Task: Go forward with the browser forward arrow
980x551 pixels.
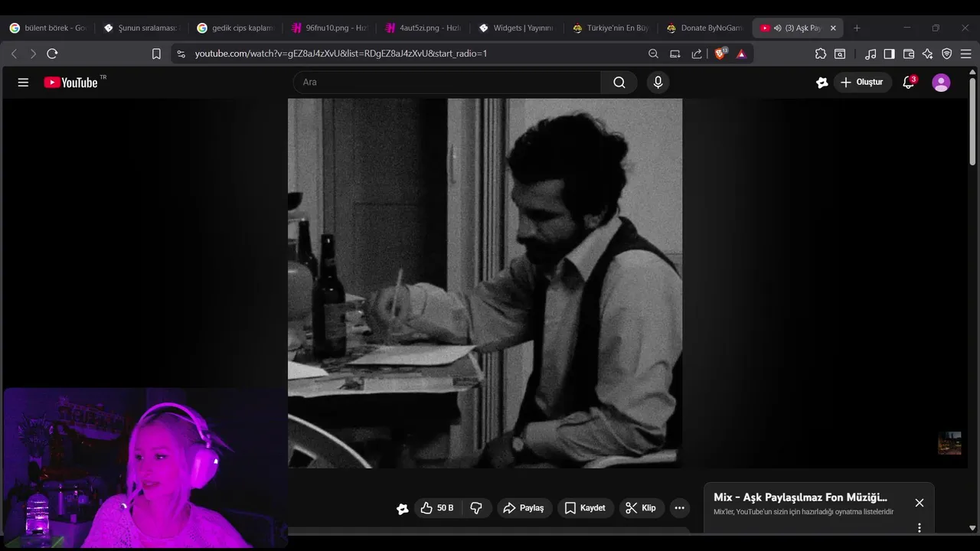Action: [32, 54]
